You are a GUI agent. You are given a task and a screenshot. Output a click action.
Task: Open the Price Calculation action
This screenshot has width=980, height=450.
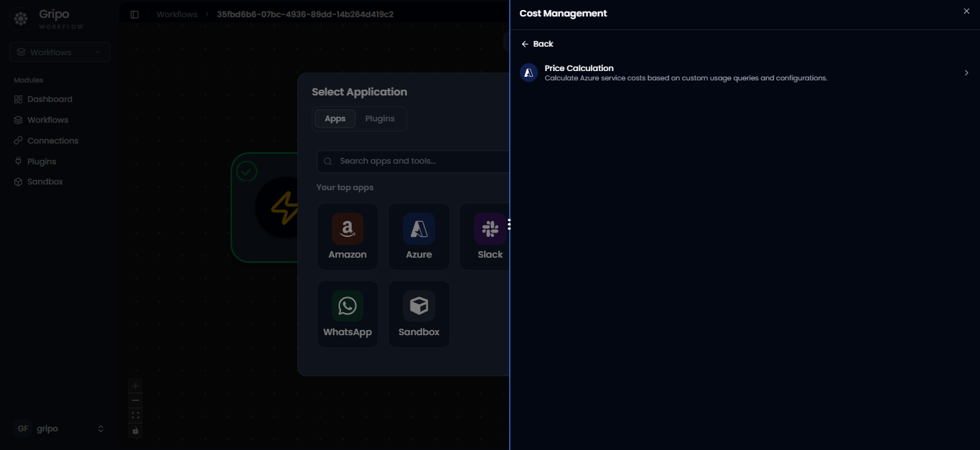(745, 72)
